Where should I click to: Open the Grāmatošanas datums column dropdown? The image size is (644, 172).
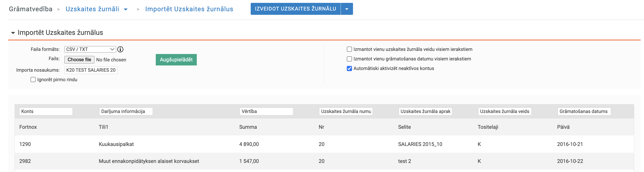point(584,111)
